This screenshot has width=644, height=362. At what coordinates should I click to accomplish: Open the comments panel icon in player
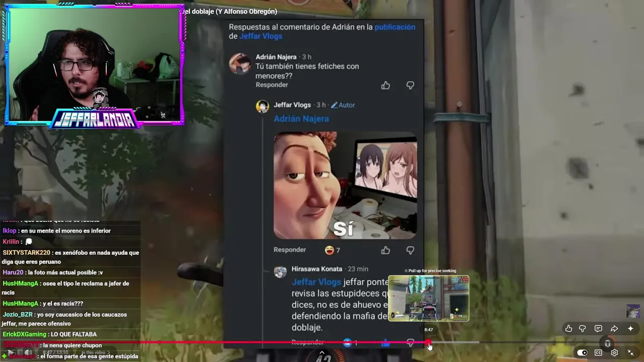pos(598,328)
